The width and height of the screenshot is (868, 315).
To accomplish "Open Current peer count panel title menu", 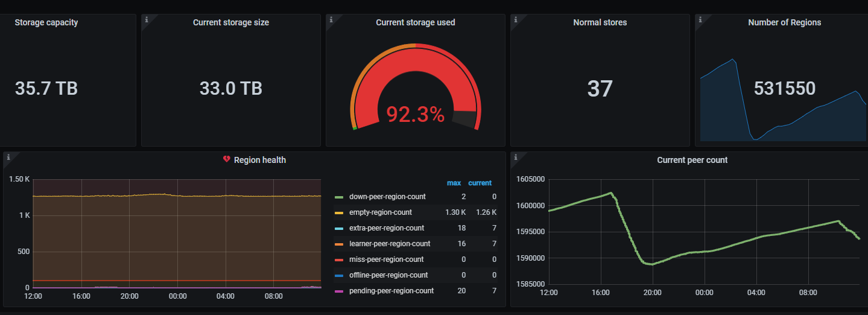I will [692, 160].
